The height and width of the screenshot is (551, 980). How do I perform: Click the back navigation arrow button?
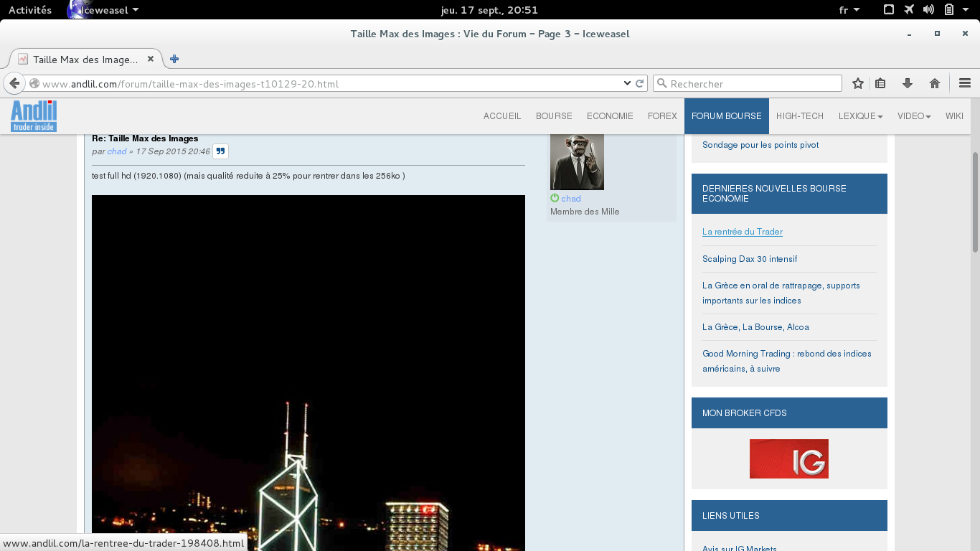pyautogui.click(x=14, y=83)
